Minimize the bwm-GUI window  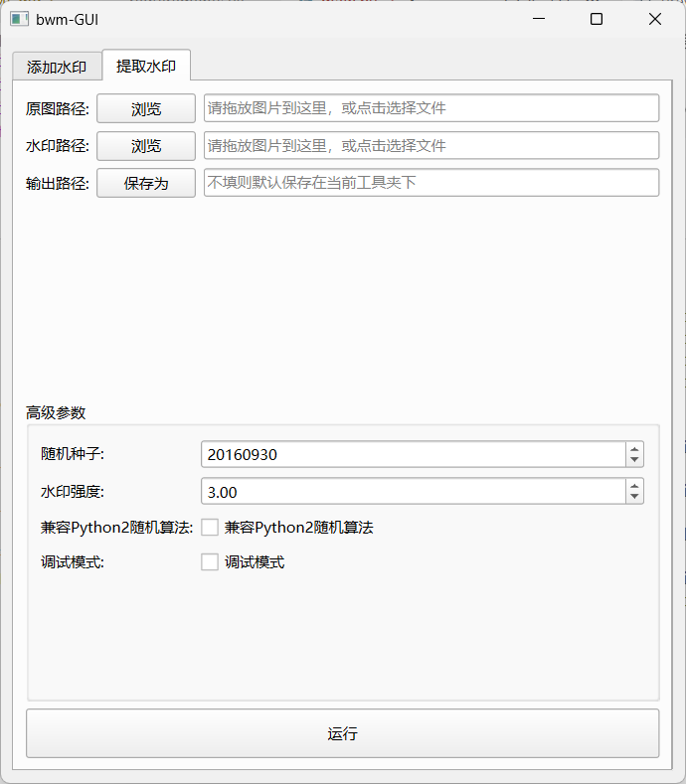[539, 19]
